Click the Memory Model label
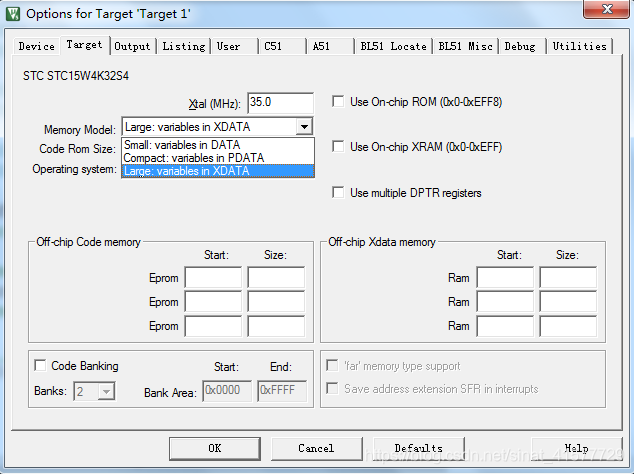This screenshot has width=634, height=474. pyautogui.click(x=80, y=130)
